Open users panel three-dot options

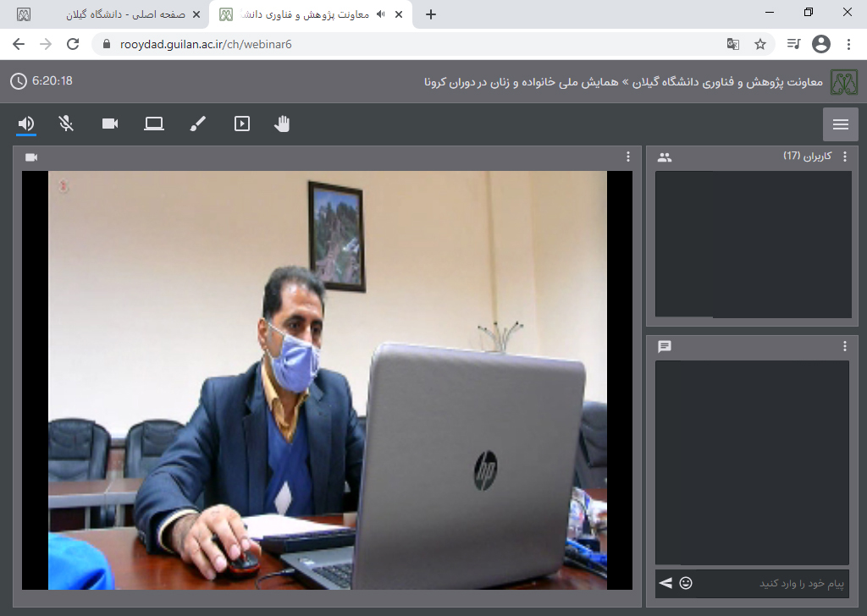(x=844, y=157)
